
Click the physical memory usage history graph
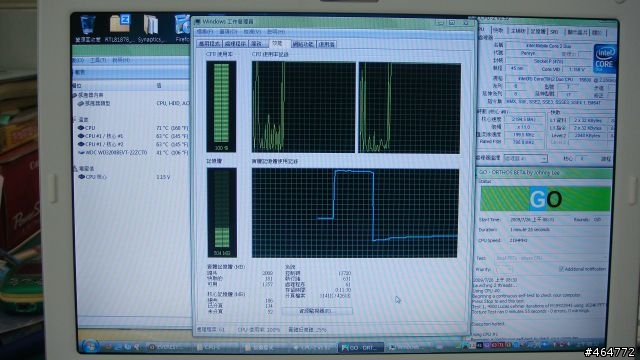(355, 213)
